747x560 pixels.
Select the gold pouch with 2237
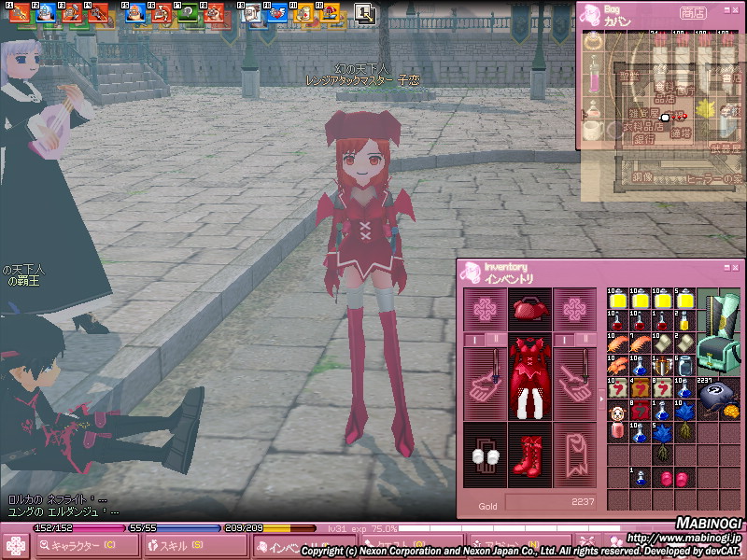[x=718, y=399]
